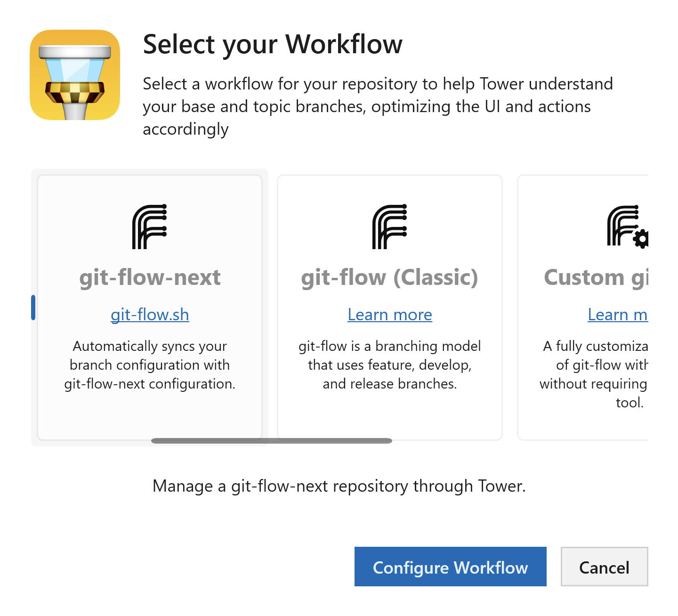Open Learn more link under Custom git-flow

[618, 314]
